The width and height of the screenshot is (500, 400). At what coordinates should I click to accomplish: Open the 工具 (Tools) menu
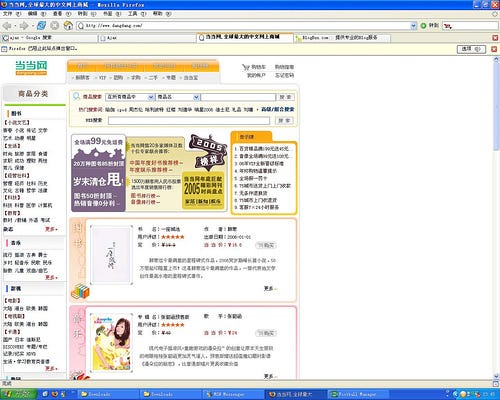tap(137, 14)
